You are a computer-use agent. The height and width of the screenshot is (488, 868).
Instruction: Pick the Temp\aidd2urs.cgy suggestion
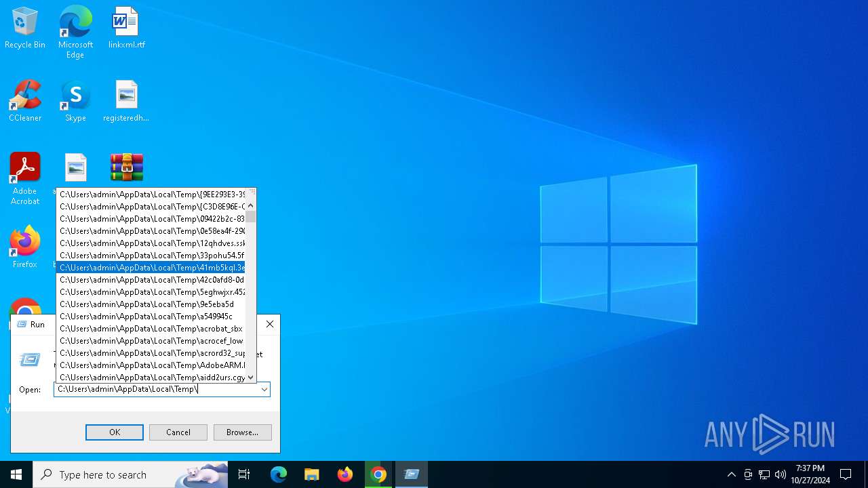151,377
